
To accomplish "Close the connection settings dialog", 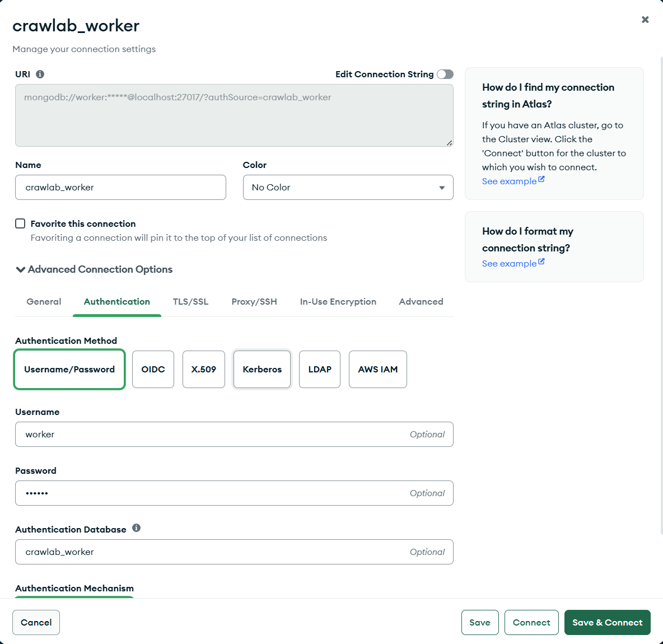I will click(x=645, y=20).
